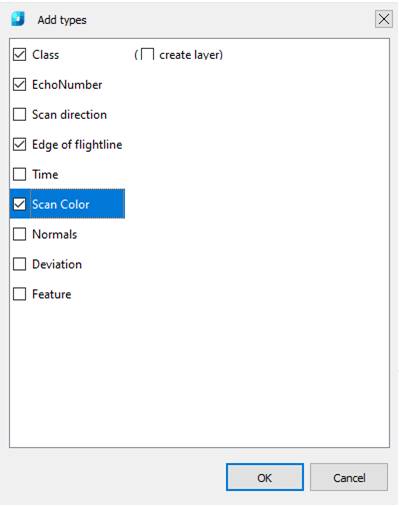
Task: Select the 'Scan direction' label text
Action: coord(69,115)
